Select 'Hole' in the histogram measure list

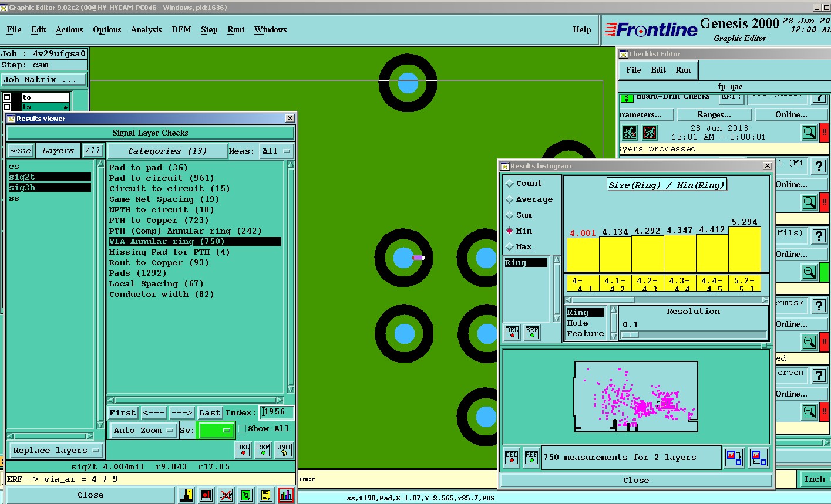(577, 323)
